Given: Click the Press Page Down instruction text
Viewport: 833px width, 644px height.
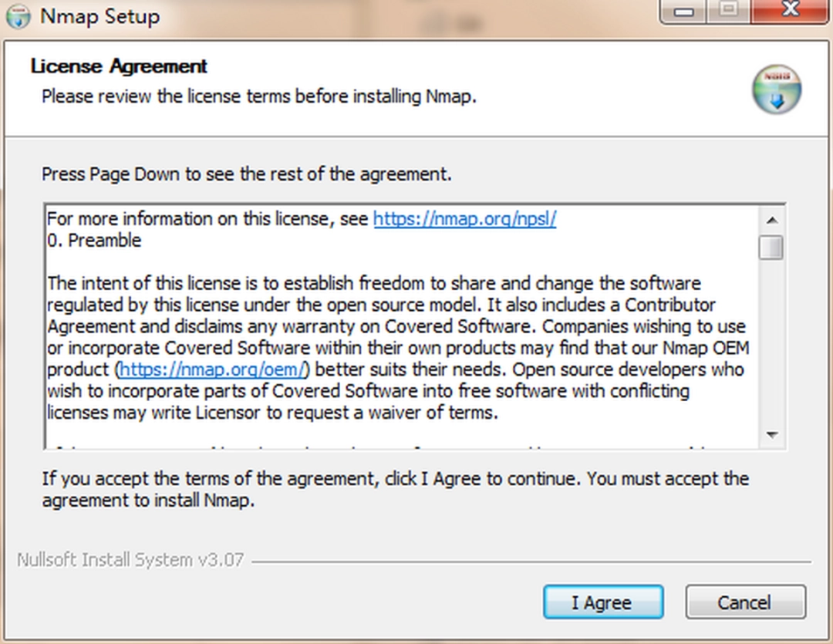Looking at the screenshot, I should tap(246, 174).
